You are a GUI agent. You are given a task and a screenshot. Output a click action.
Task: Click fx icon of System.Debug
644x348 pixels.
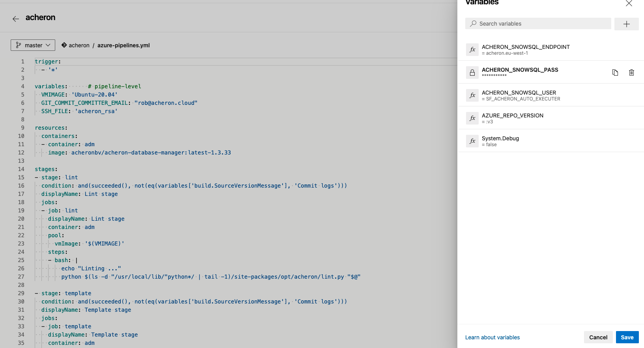[x=472, y=141]
